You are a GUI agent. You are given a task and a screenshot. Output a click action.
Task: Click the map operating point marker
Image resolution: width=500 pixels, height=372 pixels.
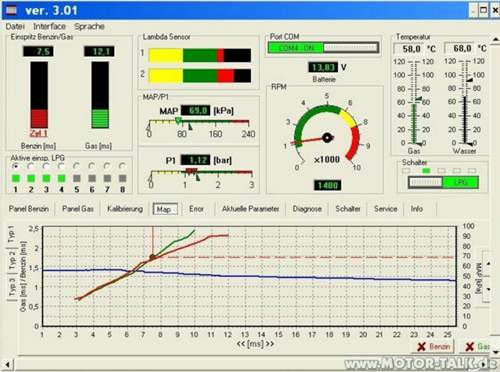(x=153, y=257)
